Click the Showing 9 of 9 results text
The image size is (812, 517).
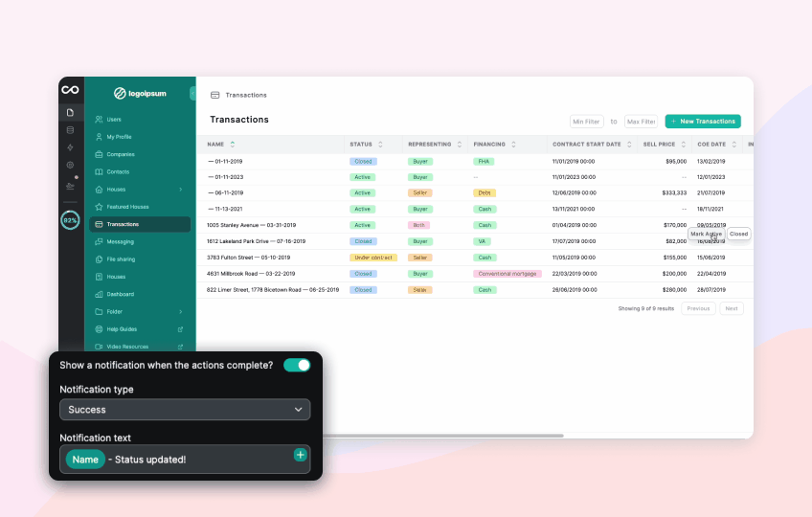point(646,308)
